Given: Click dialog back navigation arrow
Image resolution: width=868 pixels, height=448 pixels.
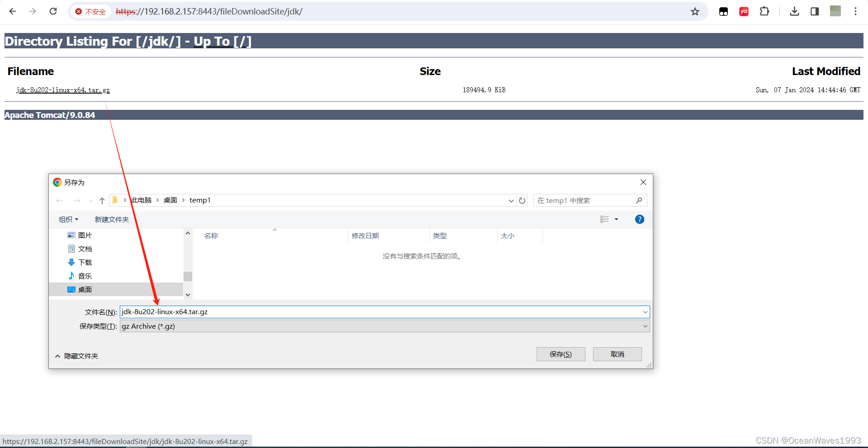Looking at the screenshot, I should pos(60,201).
